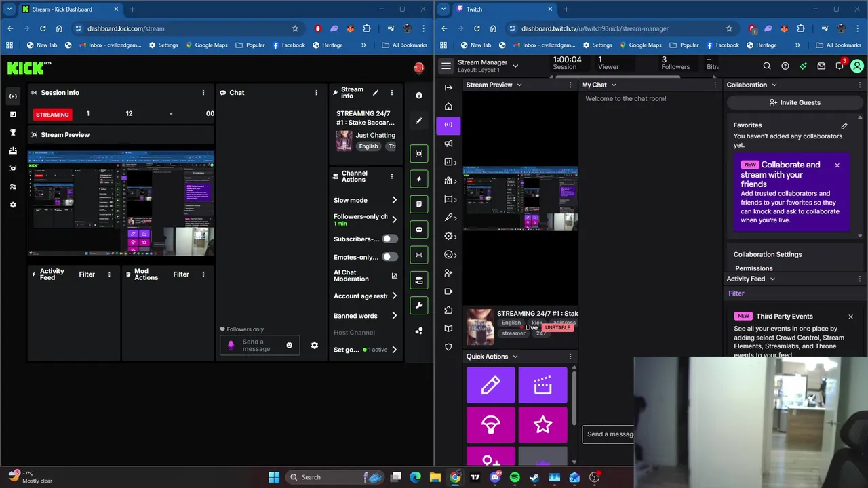Image resolution: width=868 pixels, height=488 pixels.
Task: Open Twitch shield safety sidebar icon
Action: tap(448, 347)
